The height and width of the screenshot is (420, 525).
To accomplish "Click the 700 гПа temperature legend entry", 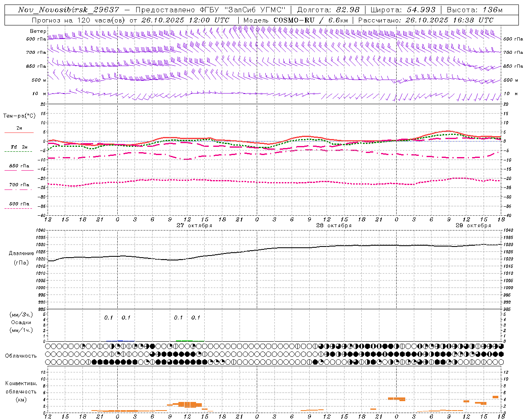I will pos(19,185).
